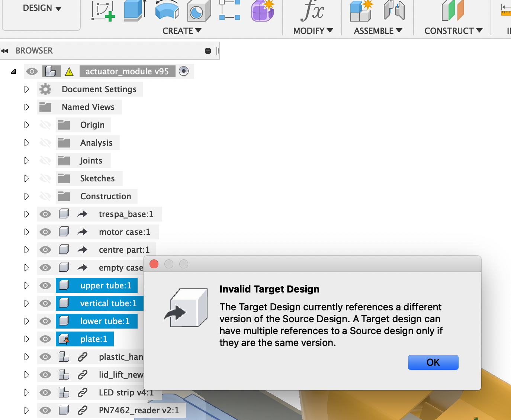Viewport: 511px width, 420px height.
Task: Click the Analysis folder label
Action: click(96, 143)
